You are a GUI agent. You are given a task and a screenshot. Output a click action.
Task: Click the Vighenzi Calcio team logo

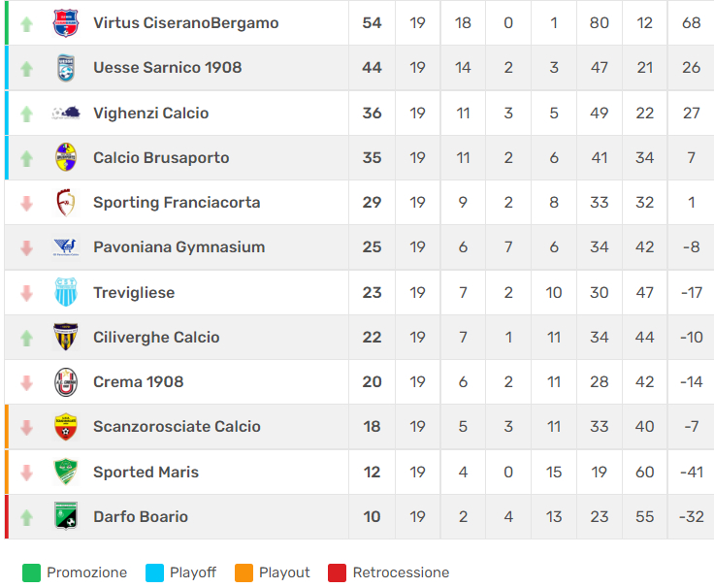pos(66,113)
